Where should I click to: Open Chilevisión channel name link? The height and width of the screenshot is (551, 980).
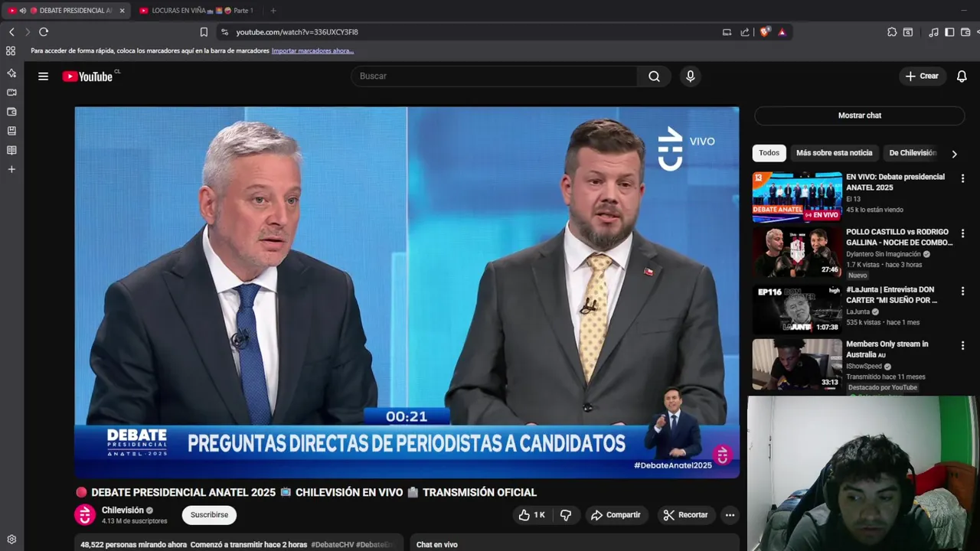tap(122, 510)
